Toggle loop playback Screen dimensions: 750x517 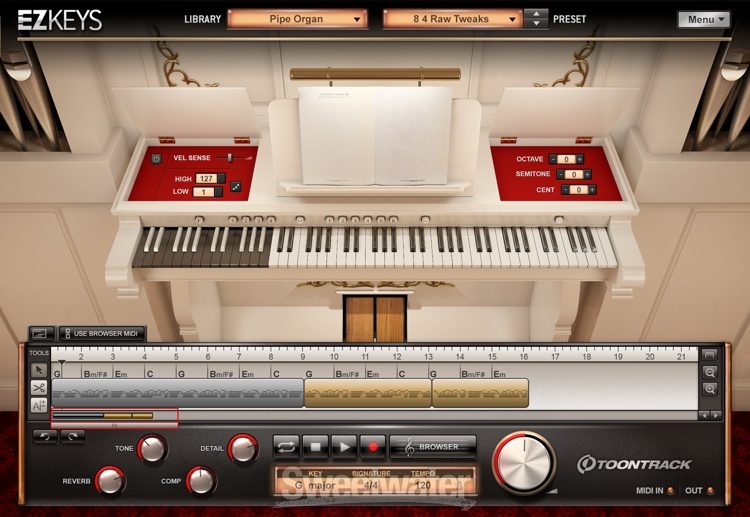pos(286,447)
